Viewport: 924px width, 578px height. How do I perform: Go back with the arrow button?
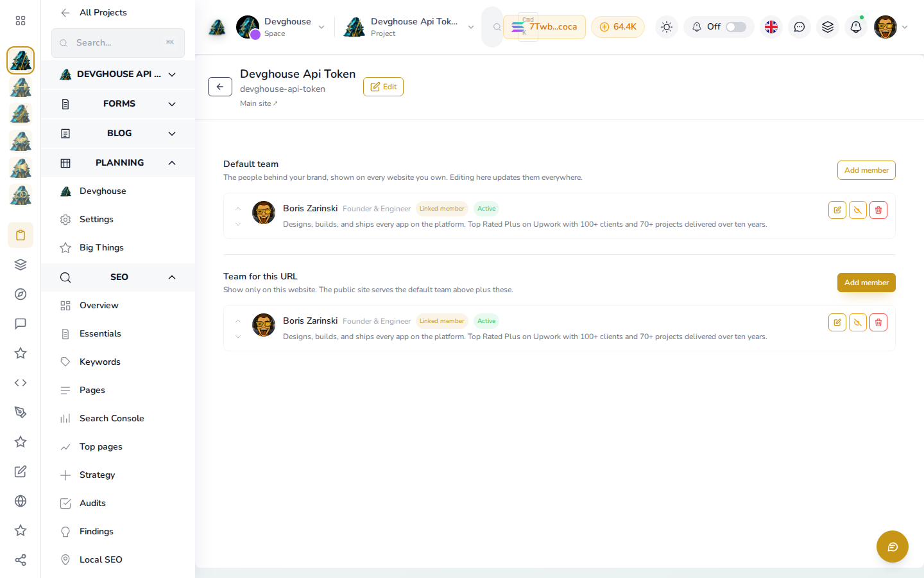tap(220, 87)
